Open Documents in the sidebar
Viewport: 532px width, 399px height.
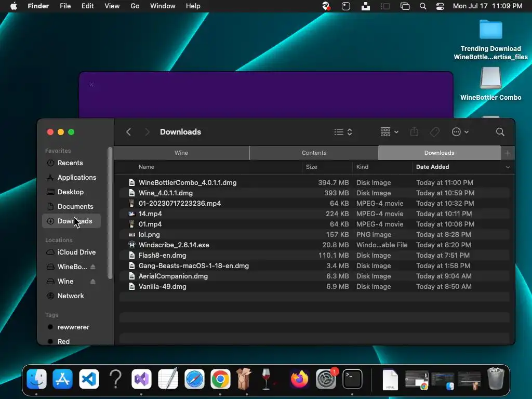click(x=71, y=207)
